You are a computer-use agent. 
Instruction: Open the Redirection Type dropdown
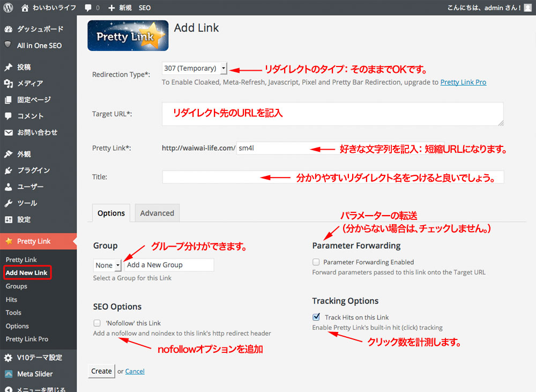(194, 68)
